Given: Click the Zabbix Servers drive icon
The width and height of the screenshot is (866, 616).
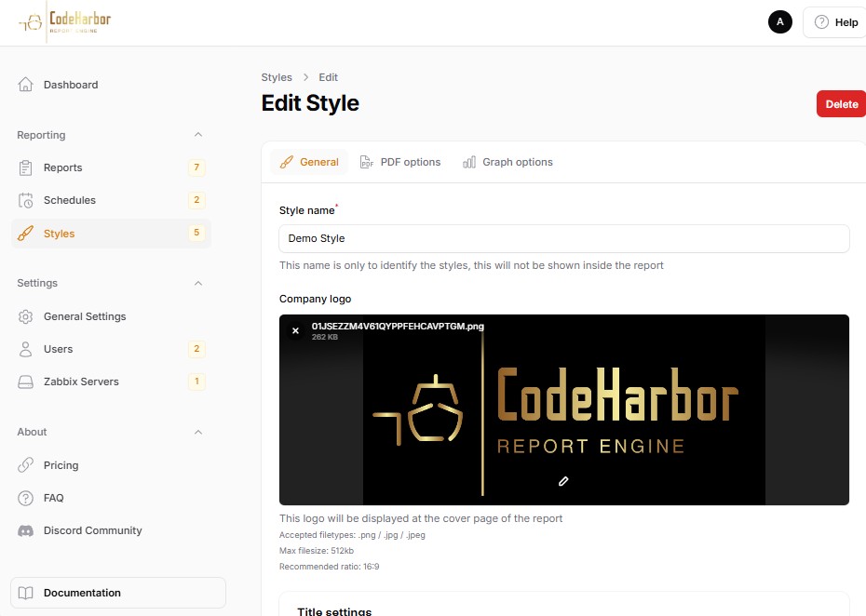Looking at the screenshot, I should 25,382.
